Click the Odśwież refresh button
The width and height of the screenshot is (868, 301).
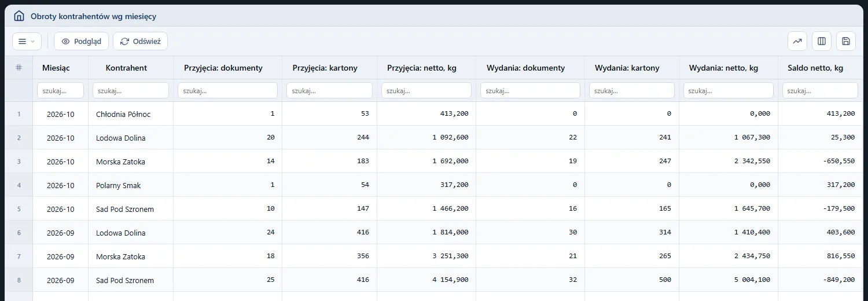click(x=140, y=41)
